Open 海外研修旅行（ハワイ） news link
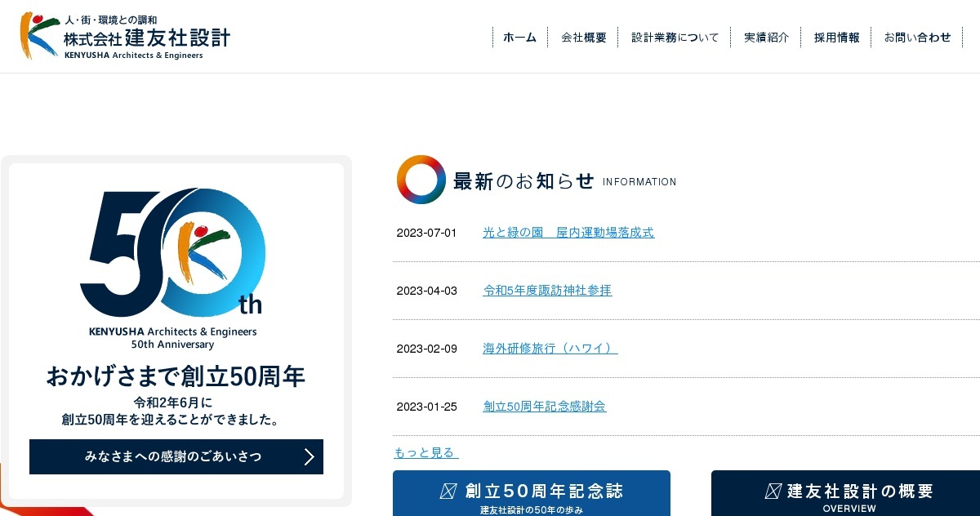 pos(550,349)
